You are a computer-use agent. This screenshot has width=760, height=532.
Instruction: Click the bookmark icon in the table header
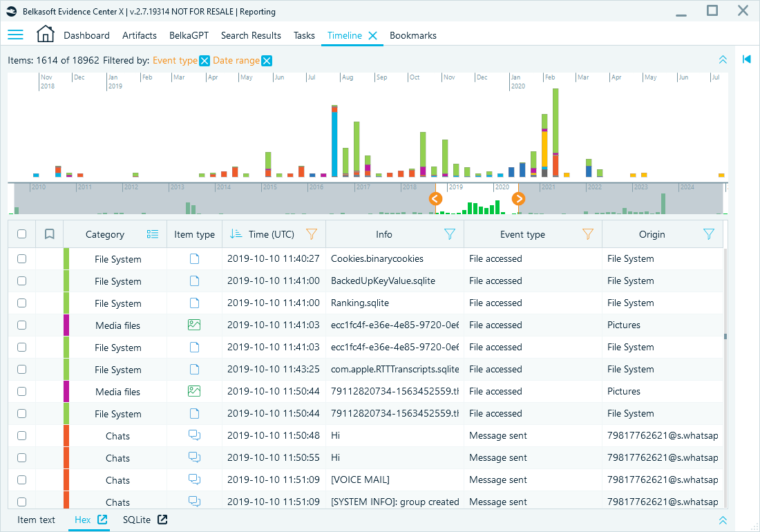pos(49,234)
